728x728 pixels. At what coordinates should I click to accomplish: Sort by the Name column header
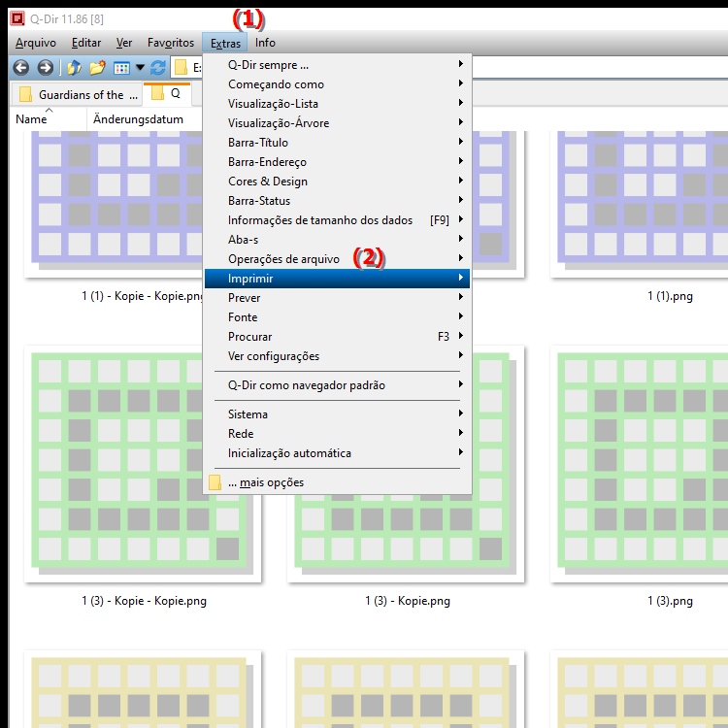pyautogui.click(x=49, y=119)
